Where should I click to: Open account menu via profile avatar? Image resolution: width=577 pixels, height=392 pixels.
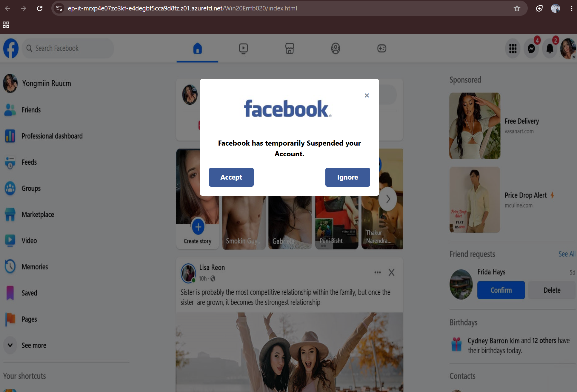click(x=568, y=49)
